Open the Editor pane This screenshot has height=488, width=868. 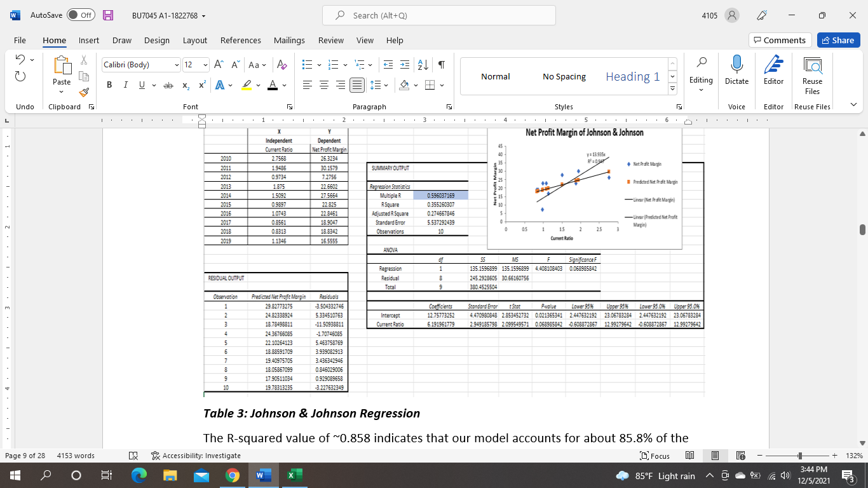(x=773, y=70)
